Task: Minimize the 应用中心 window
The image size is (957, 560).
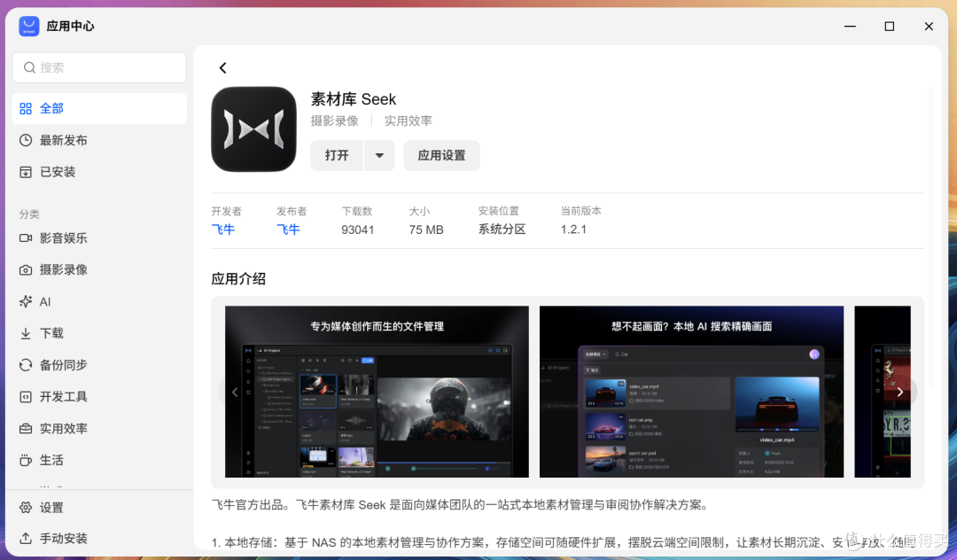Action: click(x=850, y=27)
